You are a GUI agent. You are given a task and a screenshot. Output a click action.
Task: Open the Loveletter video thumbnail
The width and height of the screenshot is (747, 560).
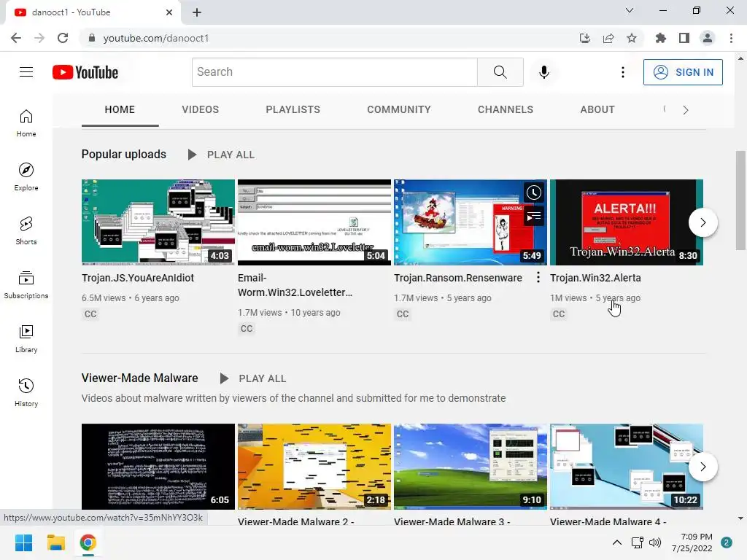pos(314,222)
